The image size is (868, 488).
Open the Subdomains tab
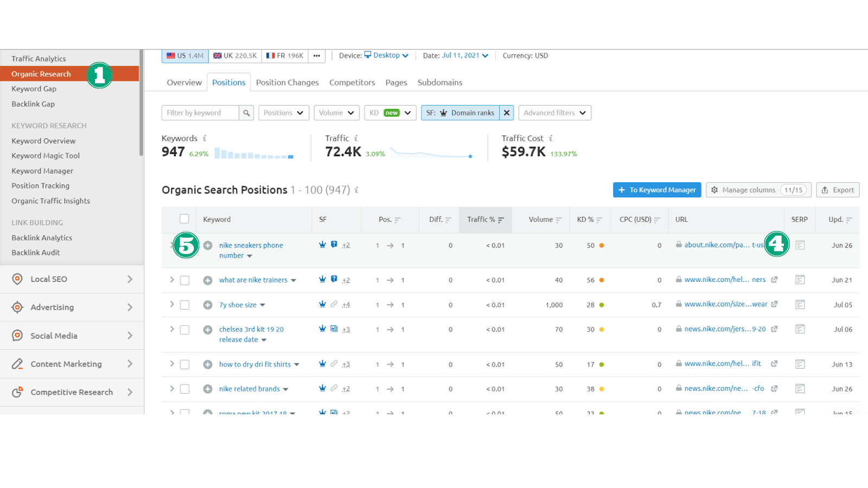440,82
